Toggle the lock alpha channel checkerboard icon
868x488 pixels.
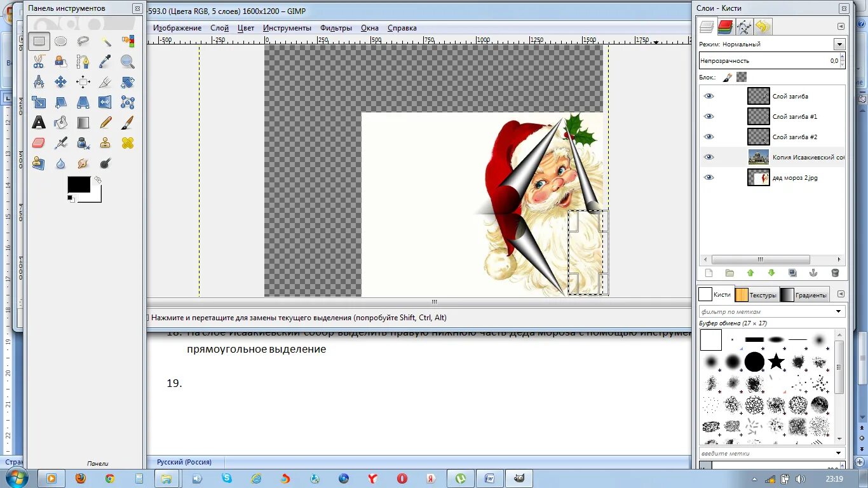pos(742,77)
